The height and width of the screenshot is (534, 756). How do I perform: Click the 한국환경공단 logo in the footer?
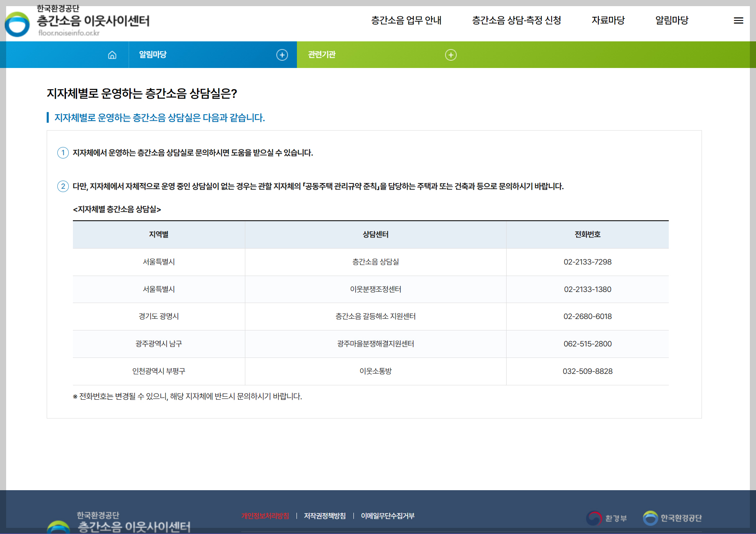(x=672, y=517)
